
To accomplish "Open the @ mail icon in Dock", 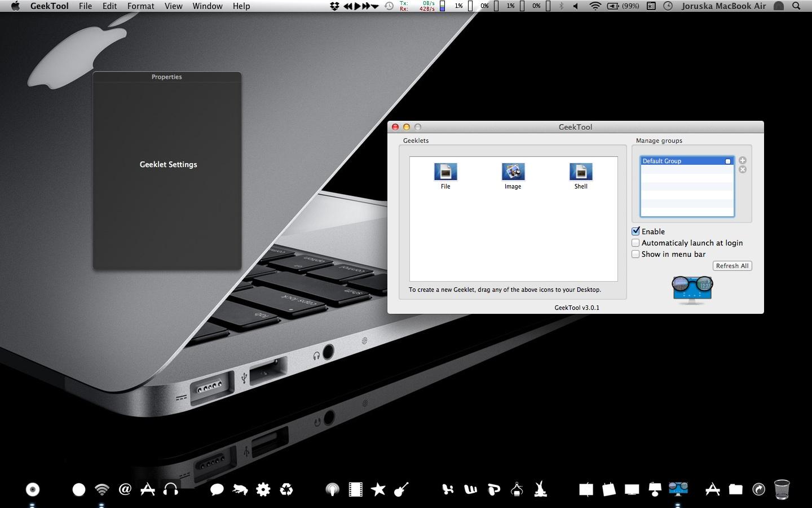I will point(125,489).
